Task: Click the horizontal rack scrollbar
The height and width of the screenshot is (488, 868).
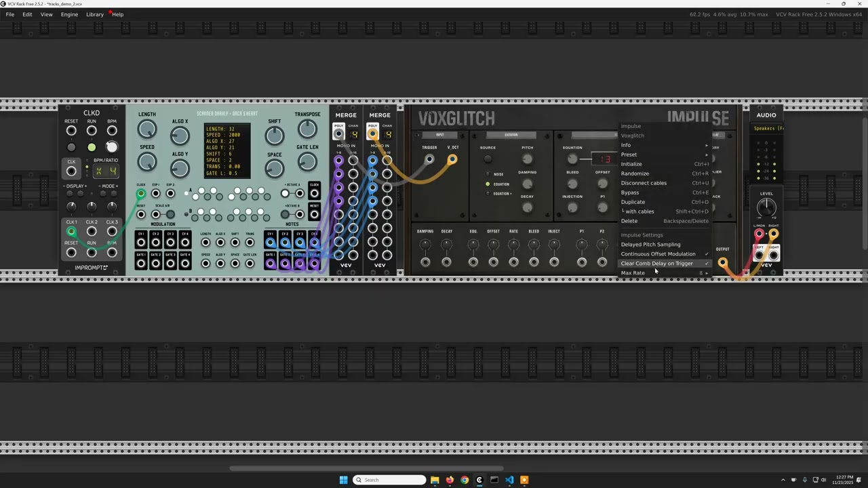Action: click(x=366, y=468)
